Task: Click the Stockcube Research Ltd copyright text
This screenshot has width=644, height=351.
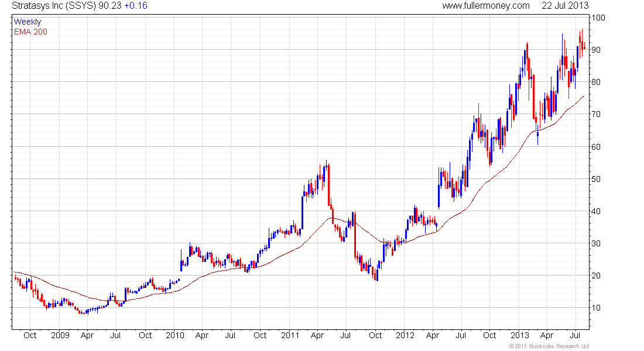Action: click(549, 346)
